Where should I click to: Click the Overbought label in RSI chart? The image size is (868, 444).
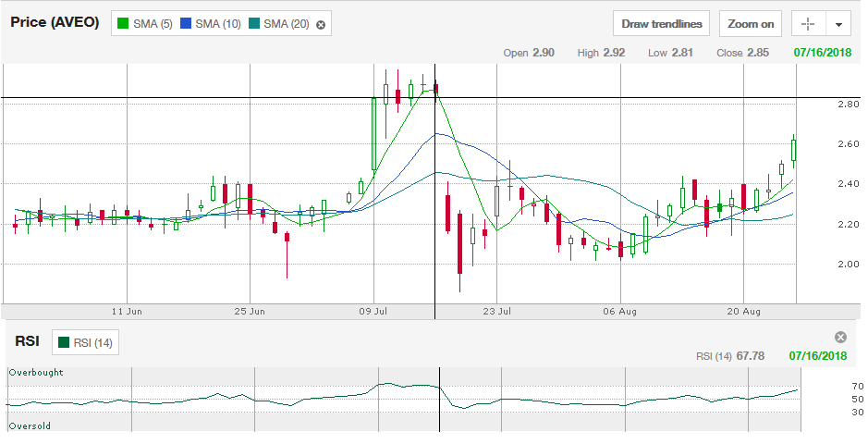tap(36, 373)
